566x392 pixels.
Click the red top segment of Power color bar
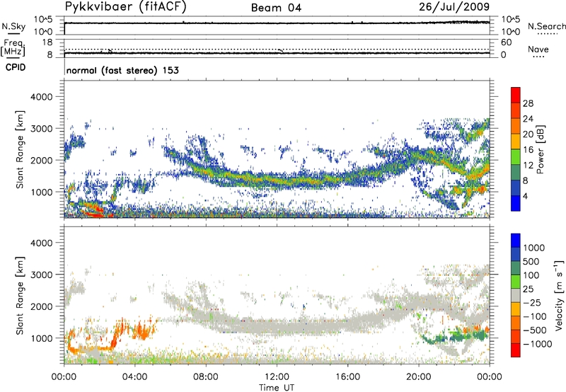click(516, 95)
